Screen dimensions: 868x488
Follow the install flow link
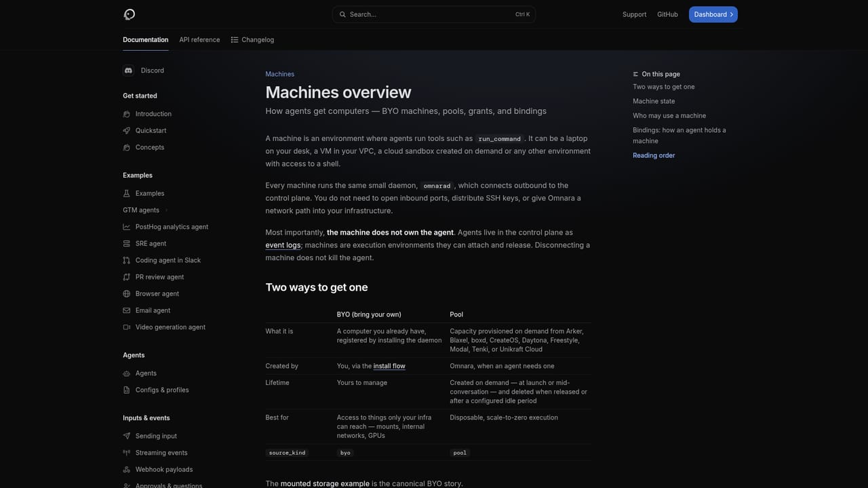(389, 366)
